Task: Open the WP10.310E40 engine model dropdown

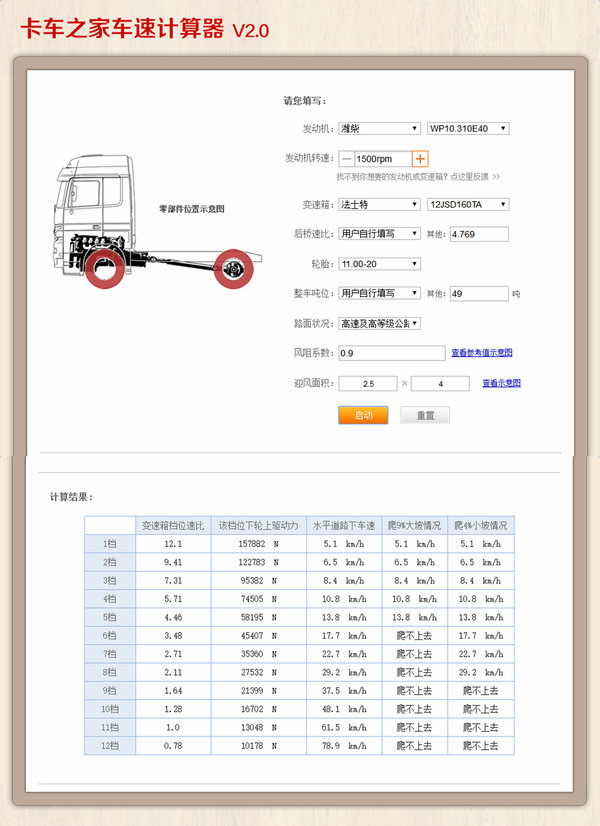Action: pos(467,128)
